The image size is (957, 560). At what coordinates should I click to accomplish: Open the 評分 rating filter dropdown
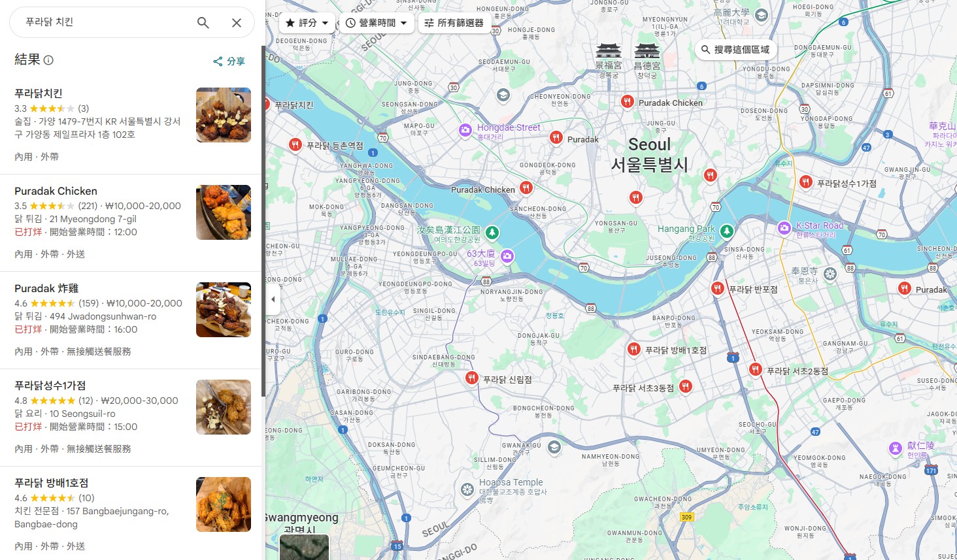307,23
